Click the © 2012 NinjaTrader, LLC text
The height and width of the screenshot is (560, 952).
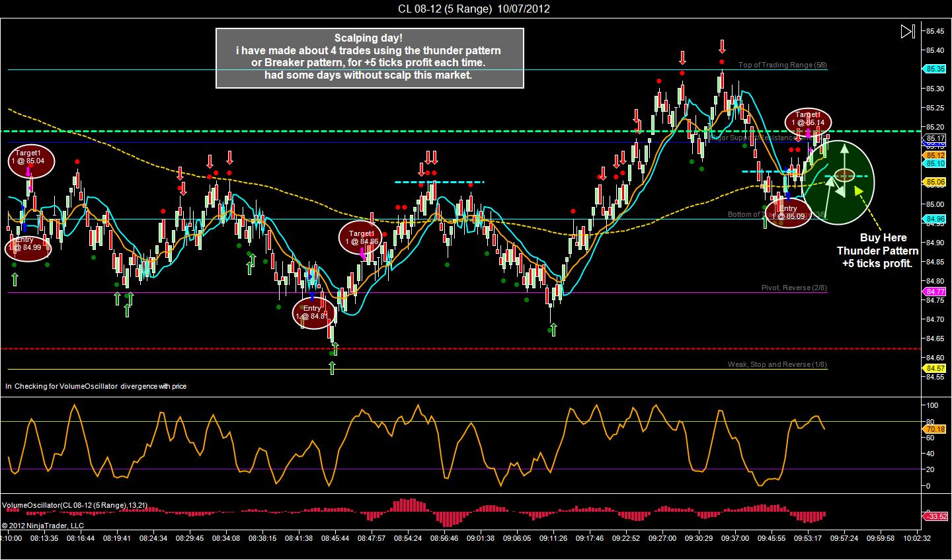(x=43, y=526)
